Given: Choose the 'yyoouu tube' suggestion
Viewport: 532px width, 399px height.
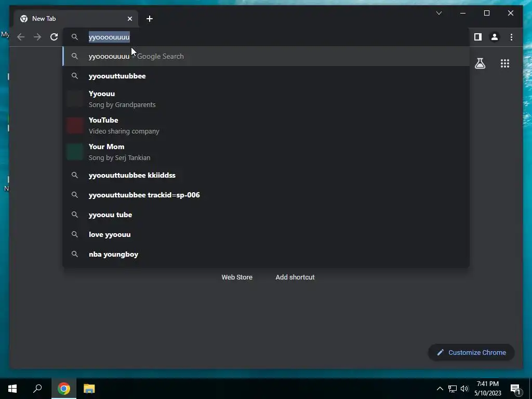Looking at the screenshot, I should pos(266,215).
